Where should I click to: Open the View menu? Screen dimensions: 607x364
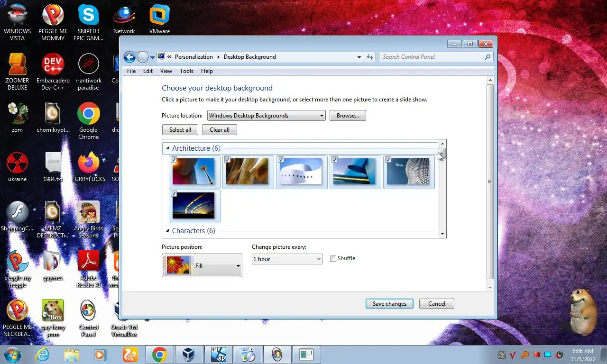pos(166,71)
